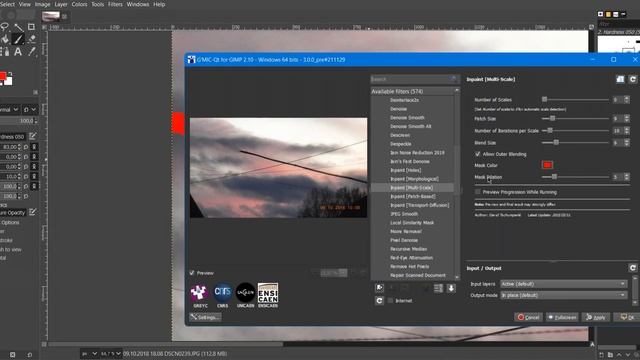Click the Fullscreen button
The image size is (640, 360).
[562, 317]
